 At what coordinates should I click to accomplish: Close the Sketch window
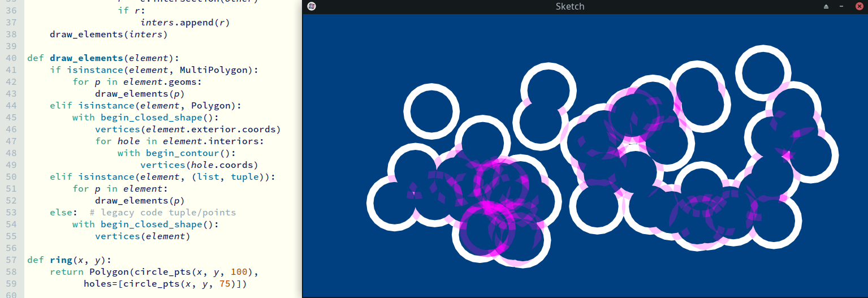(x=859, y=6)
